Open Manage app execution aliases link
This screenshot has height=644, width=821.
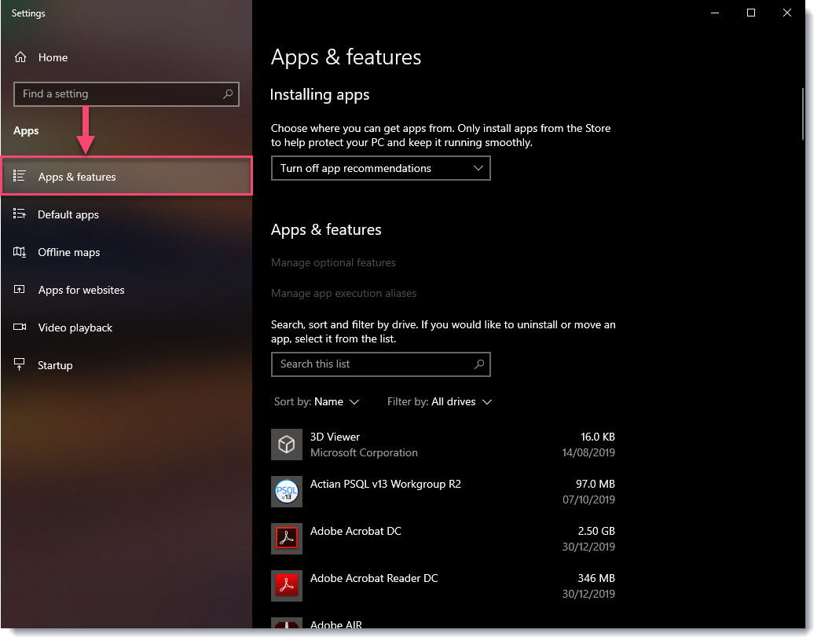coord(344,294)
